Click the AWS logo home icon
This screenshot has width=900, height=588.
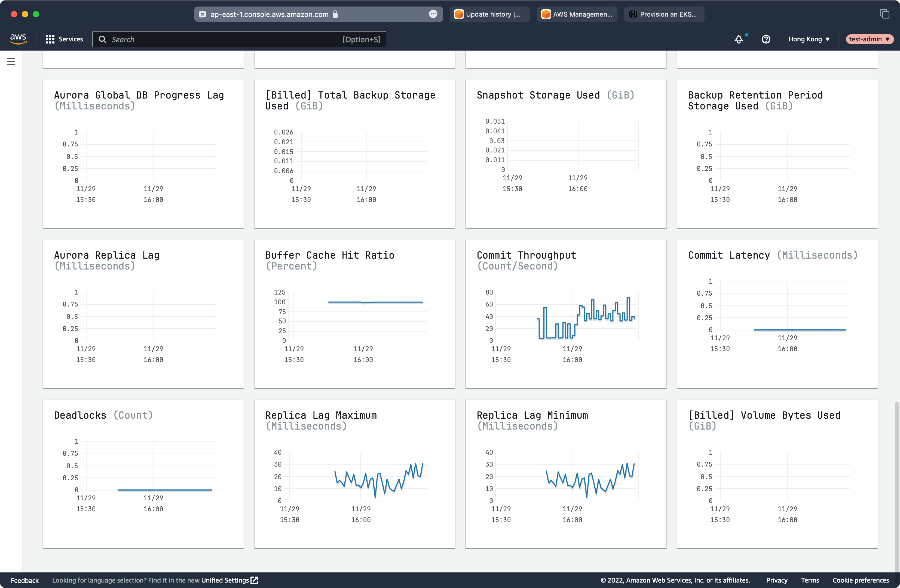tap(18, 39)
